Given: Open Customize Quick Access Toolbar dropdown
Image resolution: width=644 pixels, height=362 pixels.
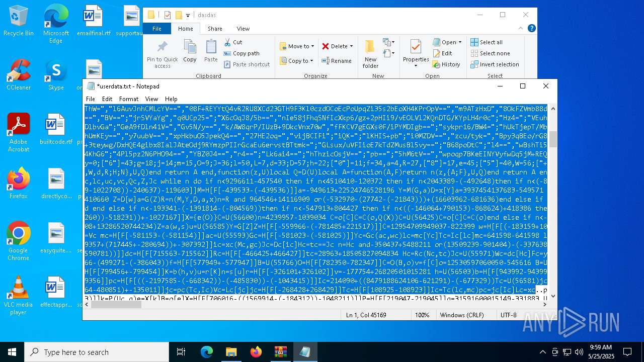Looking at the screenshot, I should click(x=188, y=15).
